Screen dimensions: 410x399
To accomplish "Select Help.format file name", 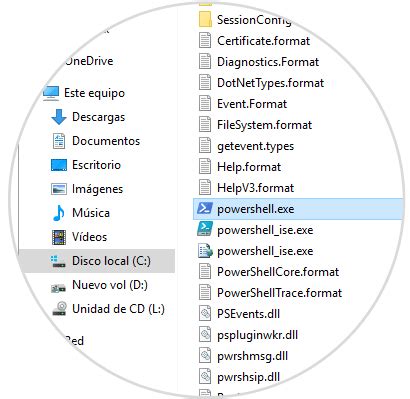I will point(249,167).
